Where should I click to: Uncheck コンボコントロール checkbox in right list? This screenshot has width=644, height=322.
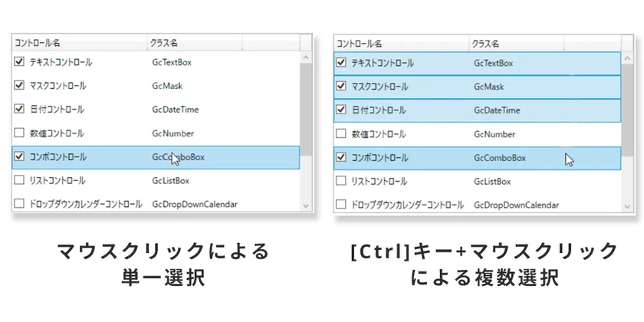[x=341, y=157]
